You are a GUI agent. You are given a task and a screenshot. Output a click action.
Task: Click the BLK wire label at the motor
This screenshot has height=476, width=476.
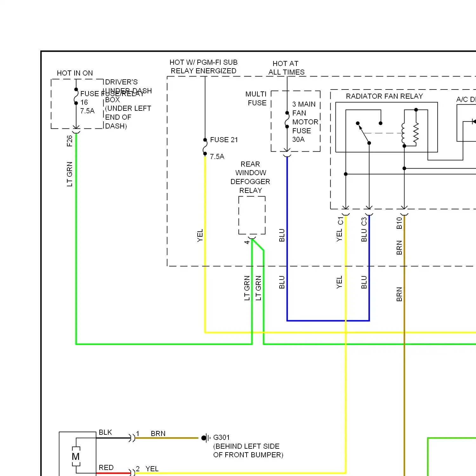point(105,433)
